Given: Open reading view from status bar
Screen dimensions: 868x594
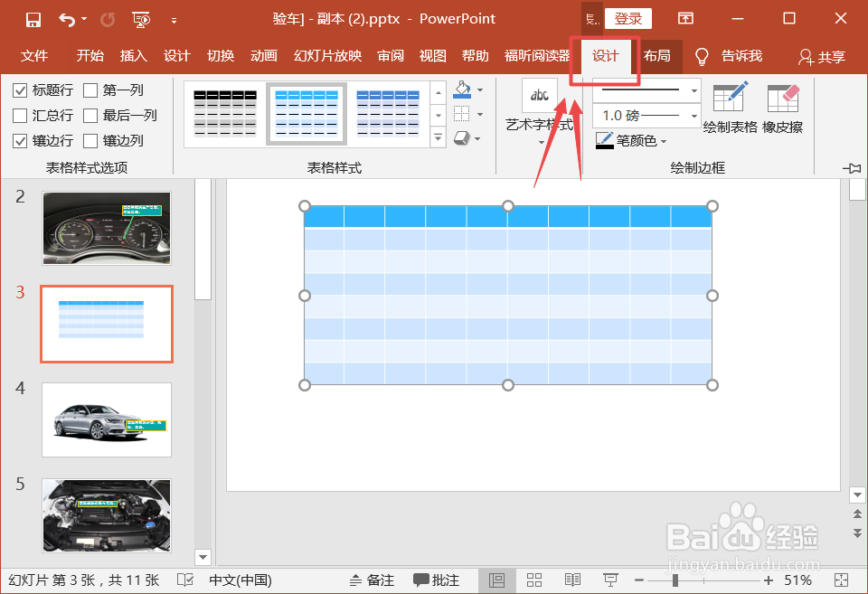Looking at the screenshot, I should click(572, 580).
